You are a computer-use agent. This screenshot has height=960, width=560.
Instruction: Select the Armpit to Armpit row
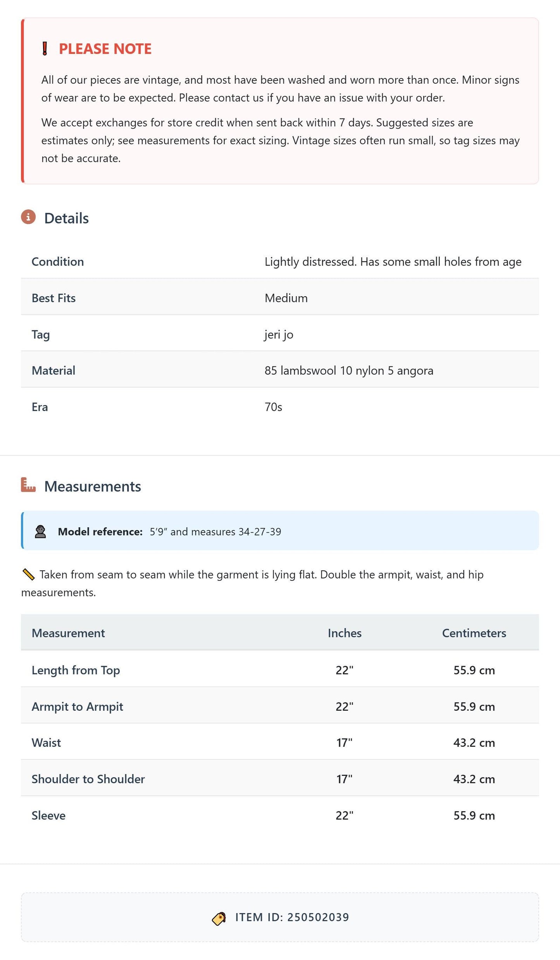[x=280, y=706]
